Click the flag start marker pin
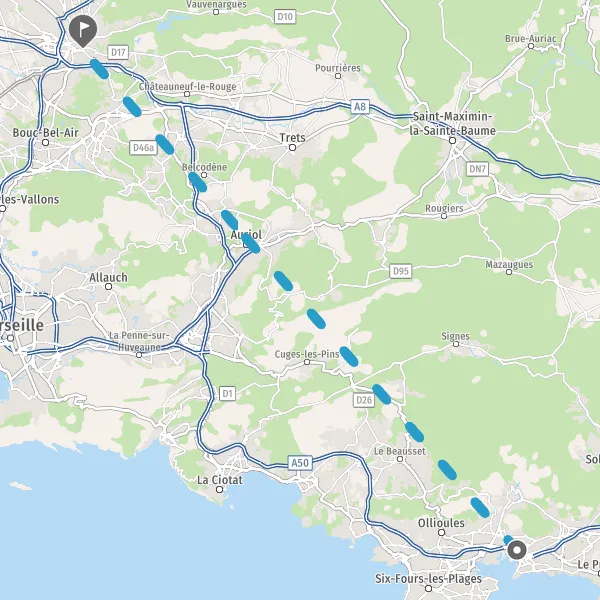Viewport: 600px width, 600px height. click(x=83, y=31)
